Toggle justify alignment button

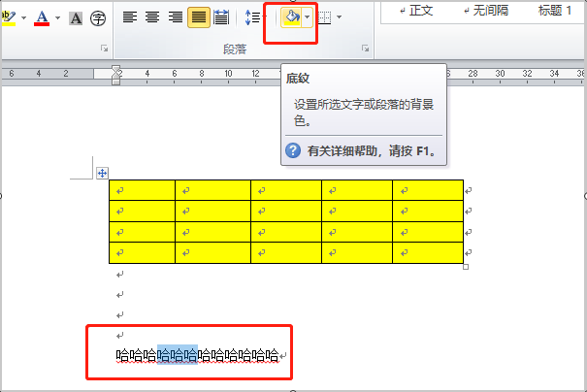click(198, 17)
